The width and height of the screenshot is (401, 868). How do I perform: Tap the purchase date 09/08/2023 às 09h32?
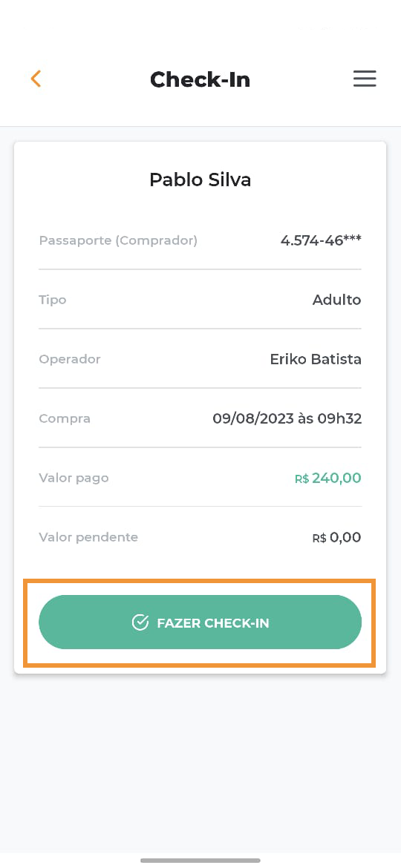pyautogui.click(x=287, y=418)
